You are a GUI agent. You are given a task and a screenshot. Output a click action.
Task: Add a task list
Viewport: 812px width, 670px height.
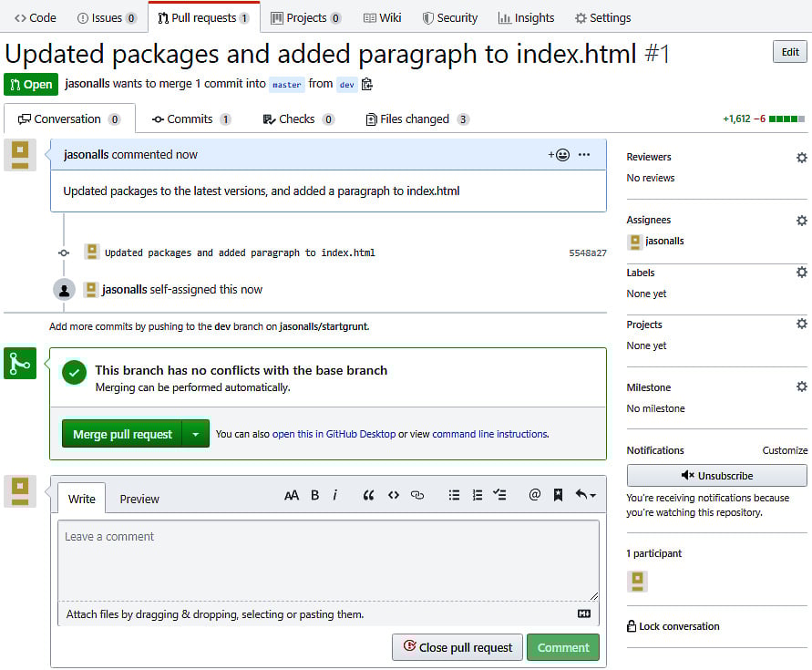click(x=499, y=495)
